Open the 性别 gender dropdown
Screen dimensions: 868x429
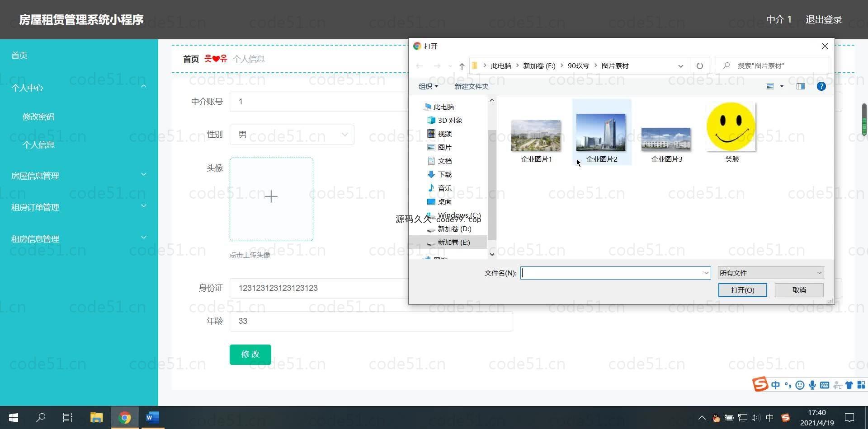point(292,135)
